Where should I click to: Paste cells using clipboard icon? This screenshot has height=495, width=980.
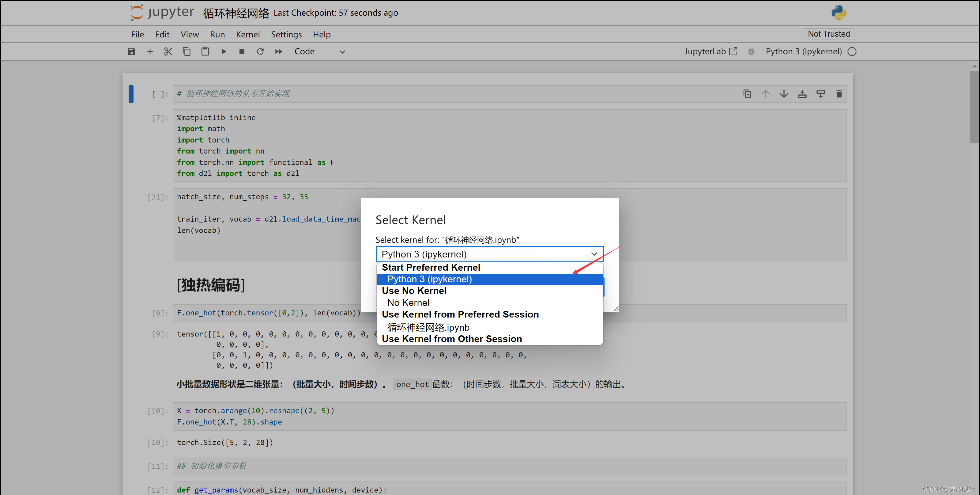[205, 51]
